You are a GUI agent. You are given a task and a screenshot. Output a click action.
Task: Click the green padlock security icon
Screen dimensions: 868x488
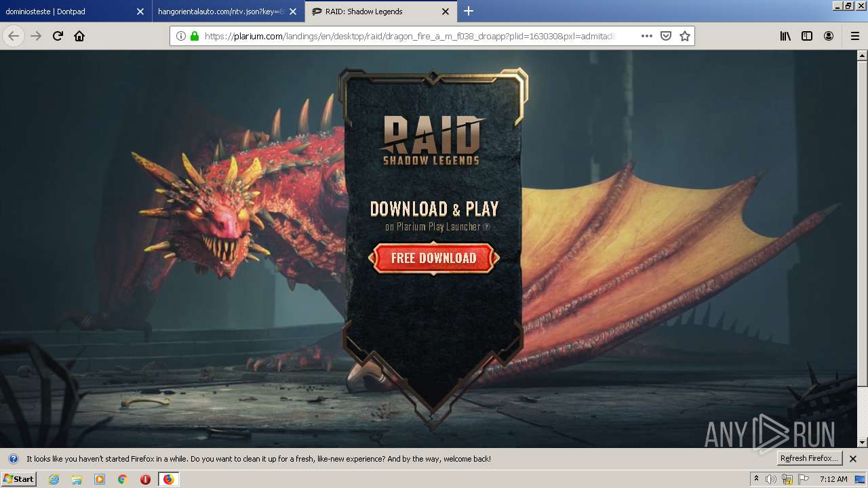pos(195,36)
